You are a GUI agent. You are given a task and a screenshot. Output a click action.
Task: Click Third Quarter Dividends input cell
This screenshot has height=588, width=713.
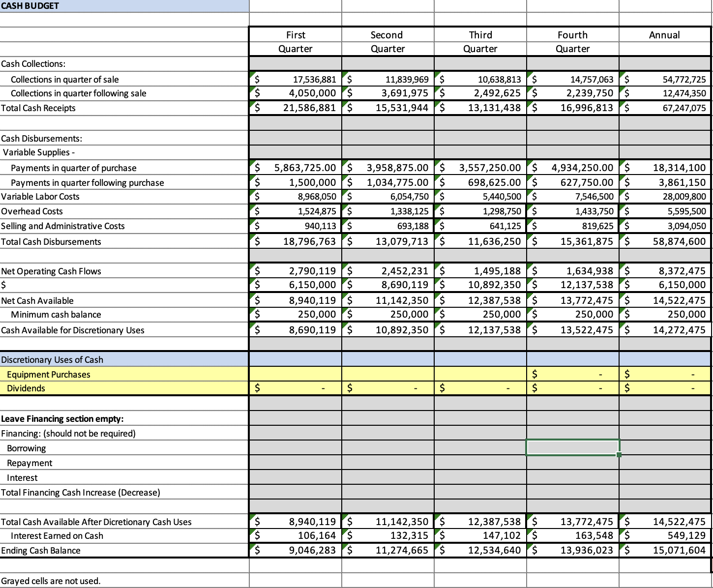(x=480, y=388)
